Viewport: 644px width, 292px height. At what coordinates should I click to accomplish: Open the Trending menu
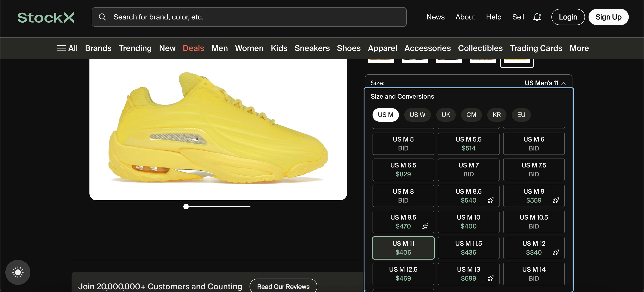click(135, 48)
